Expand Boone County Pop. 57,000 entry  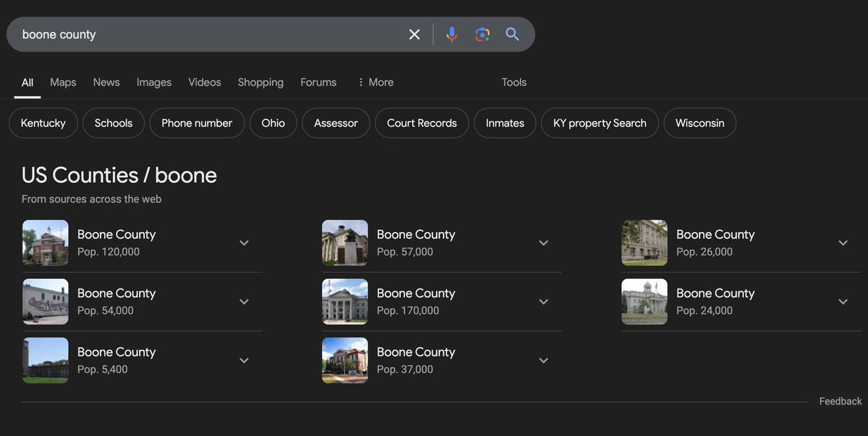click(x=543, y=243)
